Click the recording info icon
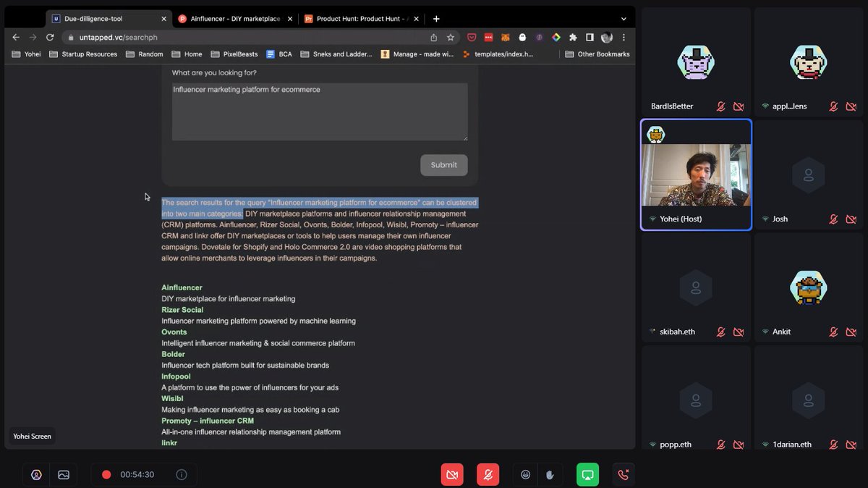 click(182, 474)
